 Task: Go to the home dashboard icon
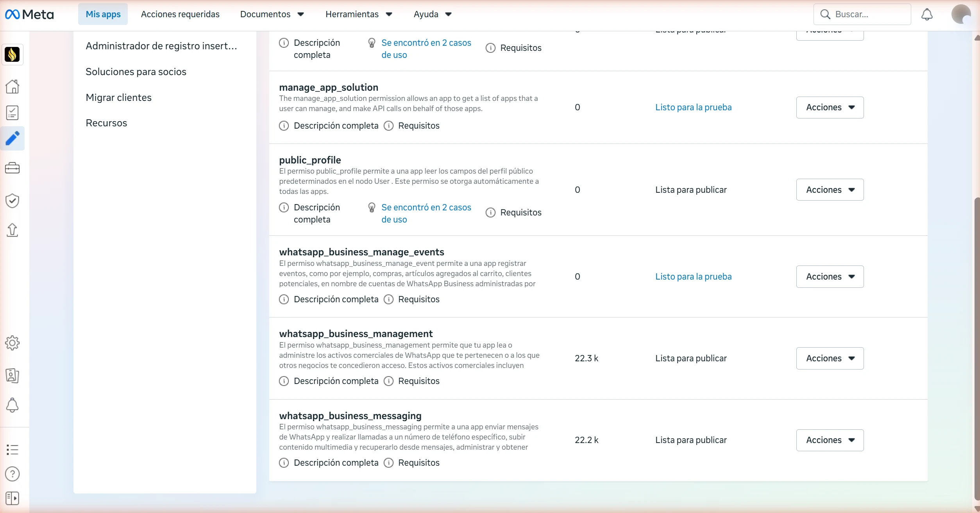(13, 86)
